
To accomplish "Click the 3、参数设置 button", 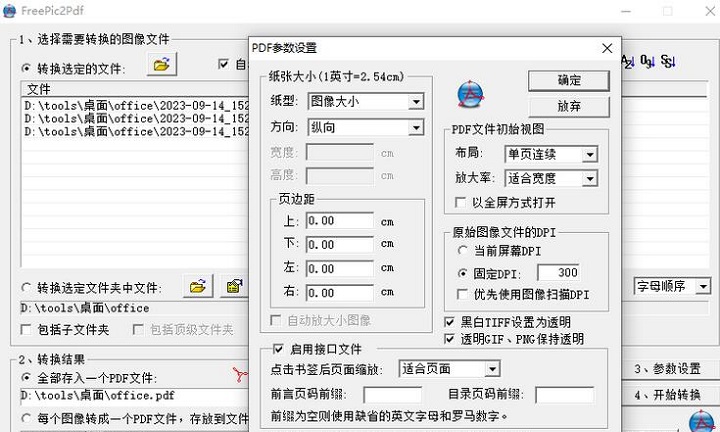I will (x=667, y=369).
